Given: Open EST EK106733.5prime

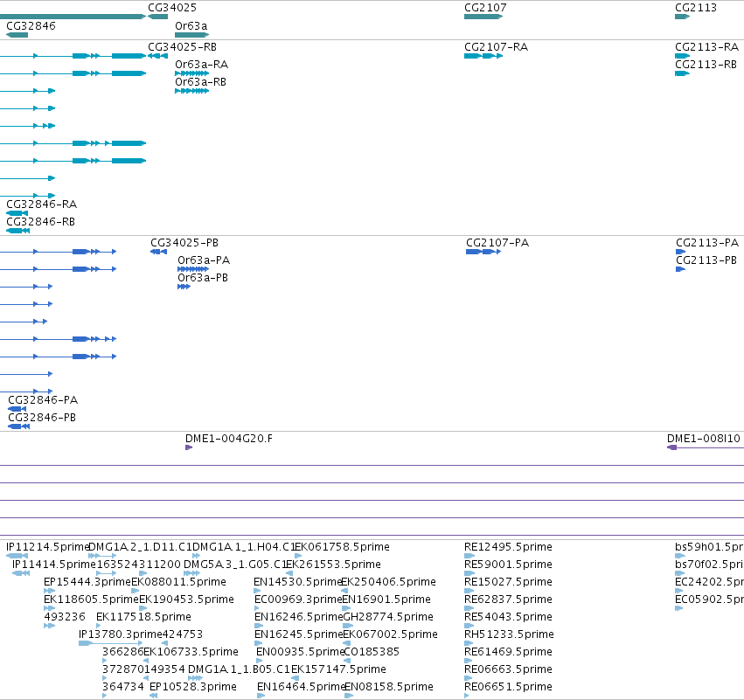Looking at the screenshot, I should pyautogui.click(x=191, y=652).
